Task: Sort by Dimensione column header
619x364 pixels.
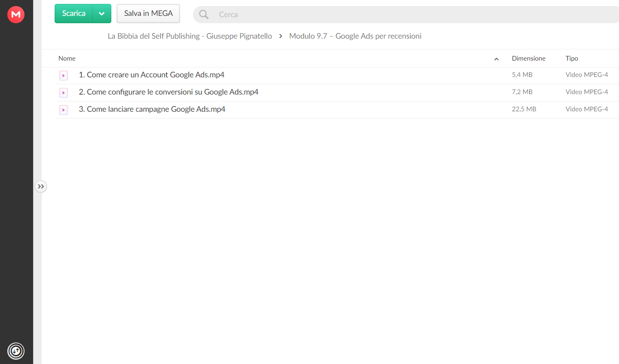Action: pos(529,58)
